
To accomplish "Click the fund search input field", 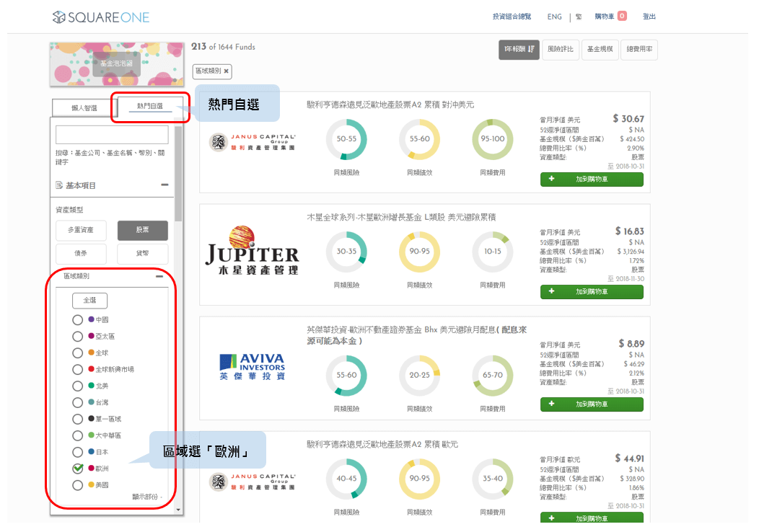I will 112,135.
